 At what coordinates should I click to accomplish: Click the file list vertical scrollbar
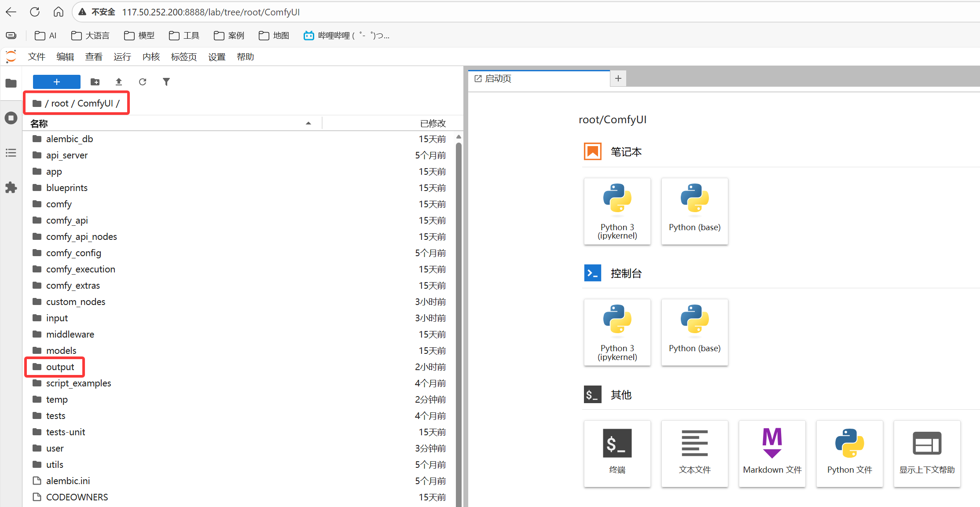pyautogui.click(x=459, y=308)
